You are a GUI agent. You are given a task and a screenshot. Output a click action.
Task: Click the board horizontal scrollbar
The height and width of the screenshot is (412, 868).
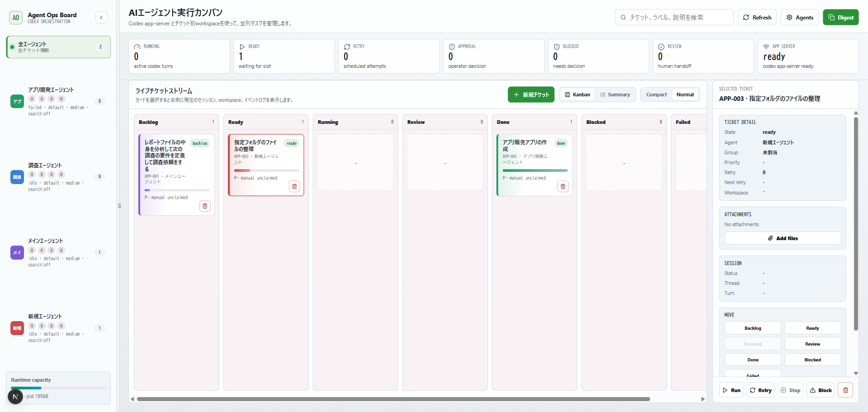tap(393, 399)
